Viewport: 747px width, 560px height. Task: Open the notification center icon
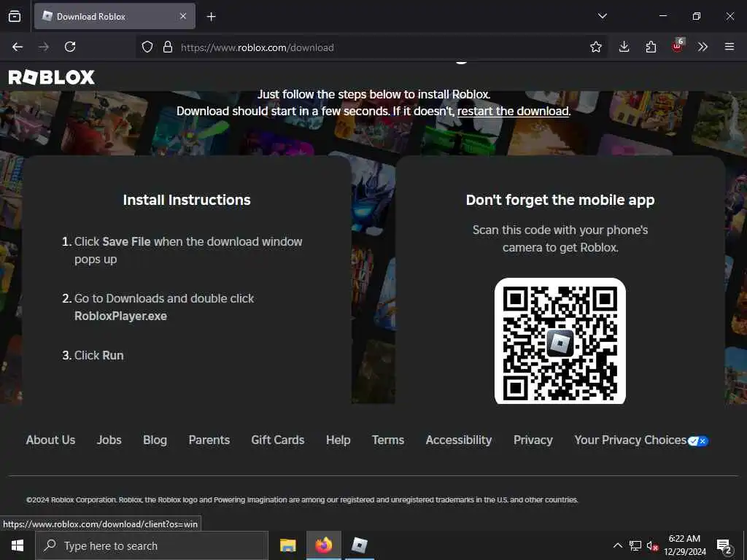724,545
